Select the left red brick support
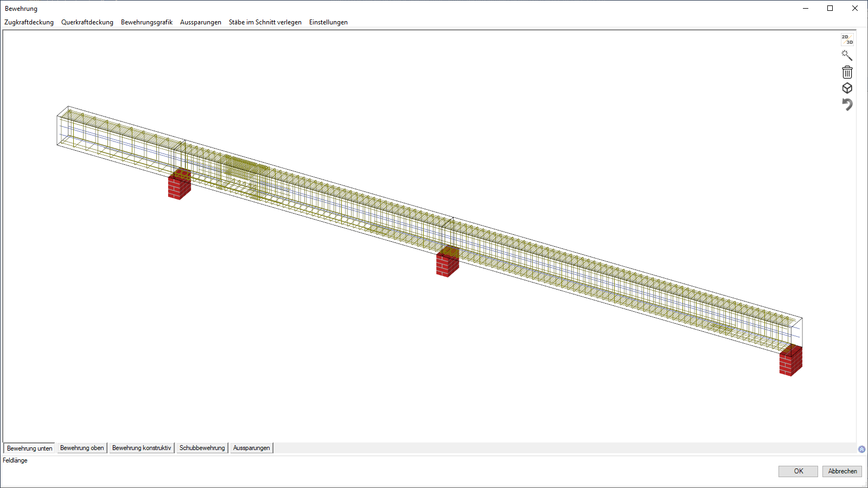The width and height of the screenshot is (868, 488). click(x=179, y=184)
